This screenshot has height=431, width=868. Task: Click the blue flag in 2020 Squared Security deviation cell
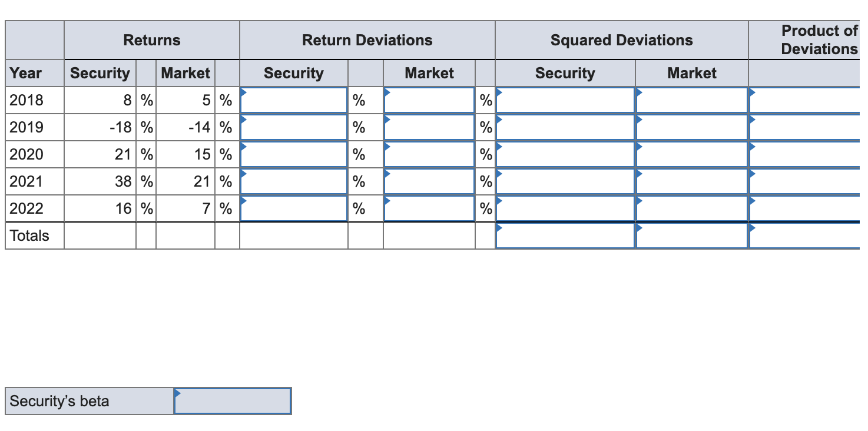pos(498,145)
